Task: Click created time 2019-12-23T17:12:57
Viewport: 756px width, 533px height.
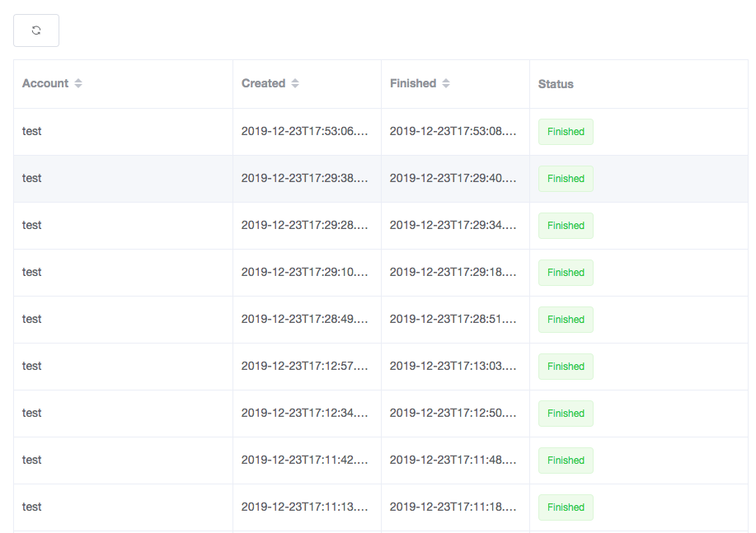Action: tap(305, 367)
